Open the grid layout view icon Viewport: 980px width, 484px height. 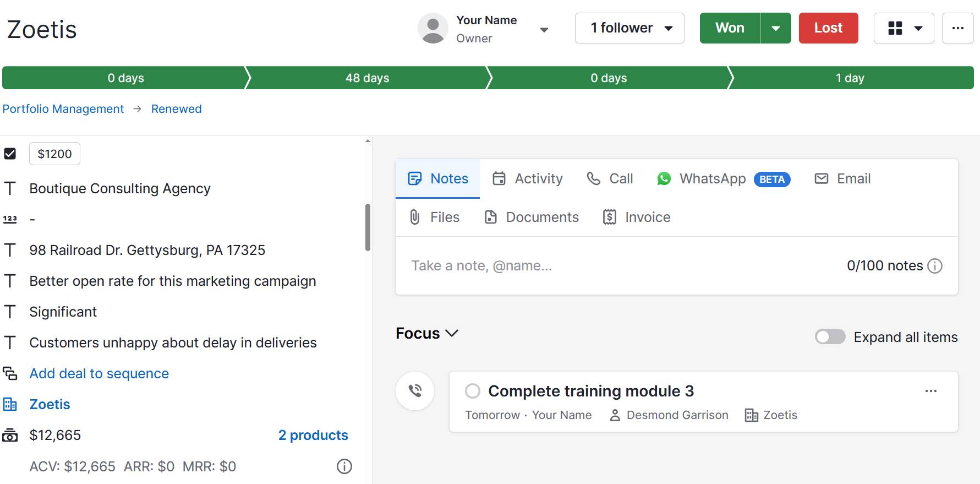895,28
